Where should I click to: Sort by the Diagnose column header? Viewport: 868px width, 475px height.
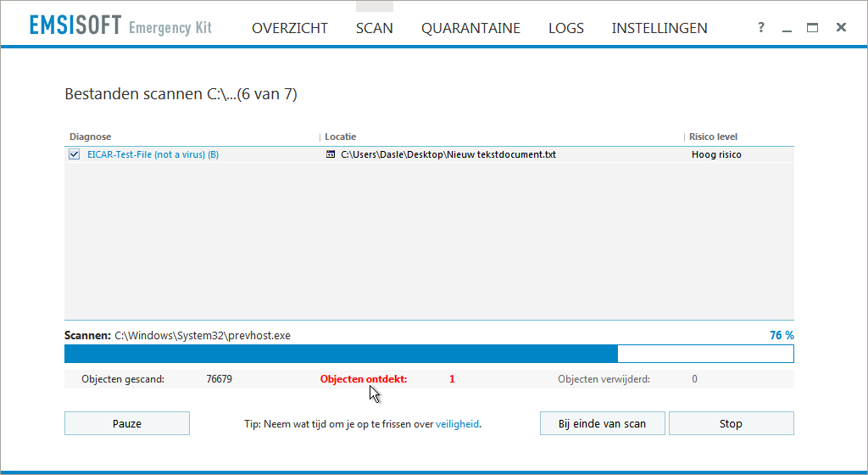coord(90,137)
